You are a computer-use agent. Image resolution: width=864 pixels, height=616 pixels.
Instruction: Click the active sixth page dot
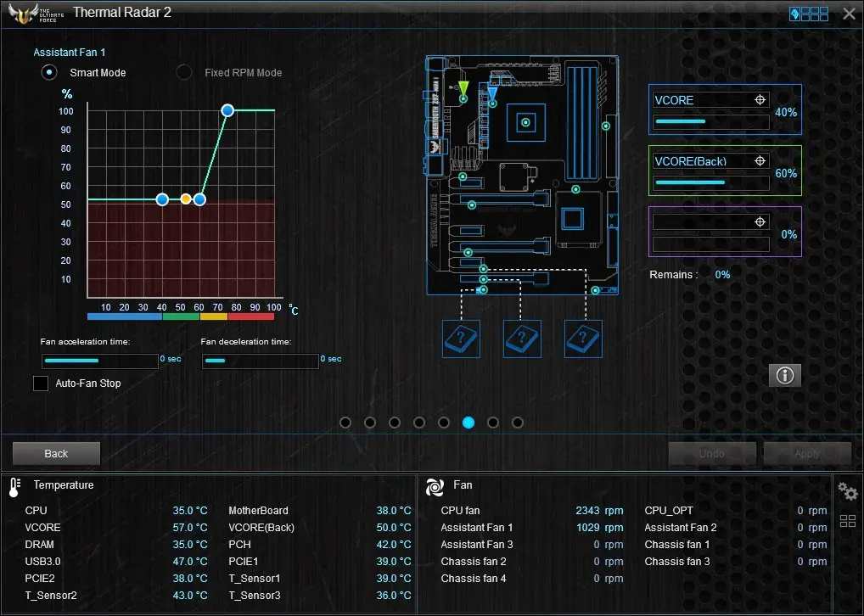(468, 423)
